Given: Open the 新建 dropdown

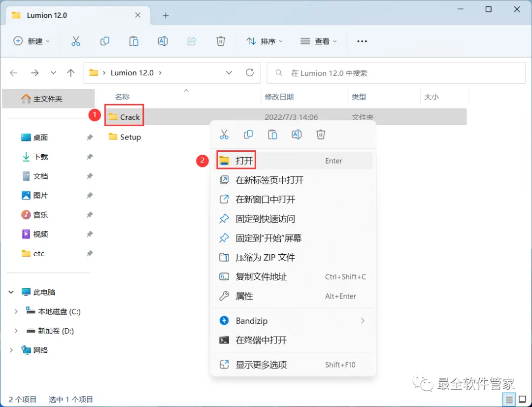Looking at the screenshot, I should click(31, 41).
